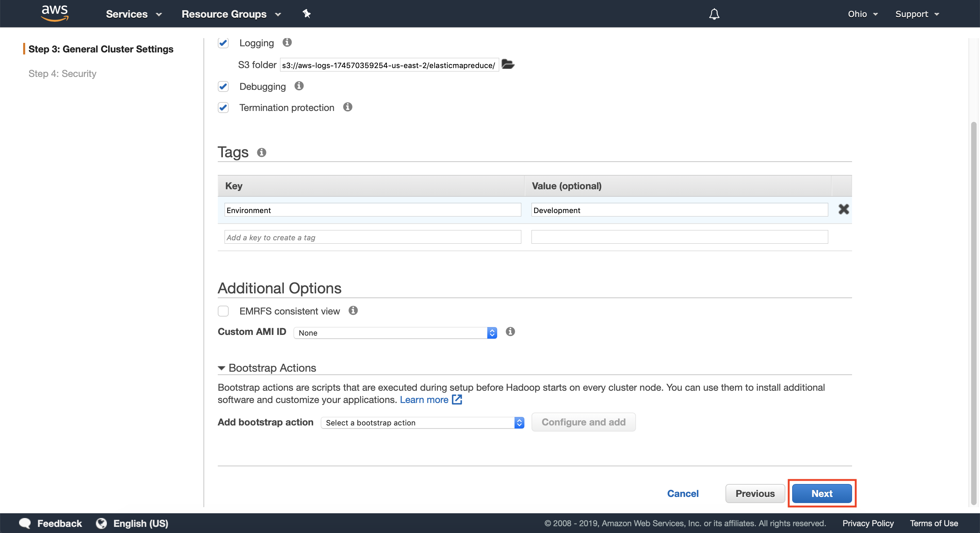Click the Environment tag key input field
Screen dimensions: 980x533
point(372,209)
